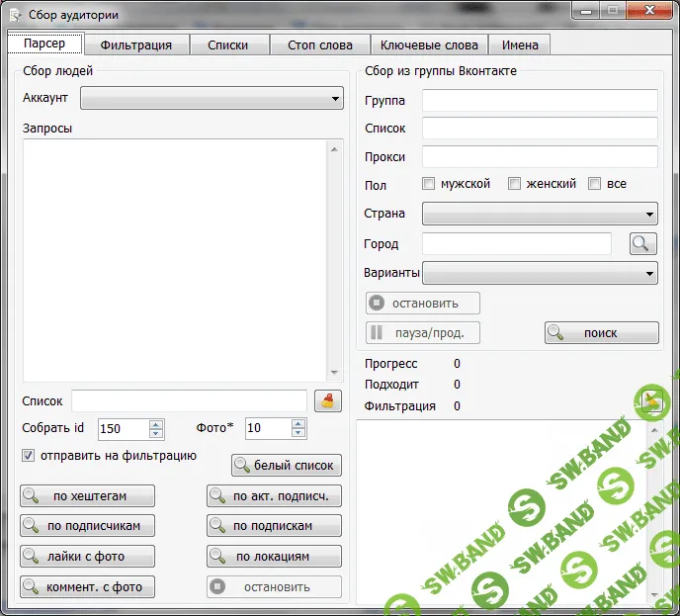Toggle the все gender checkbox
The image size is (680, 616).
coord(595,184)
